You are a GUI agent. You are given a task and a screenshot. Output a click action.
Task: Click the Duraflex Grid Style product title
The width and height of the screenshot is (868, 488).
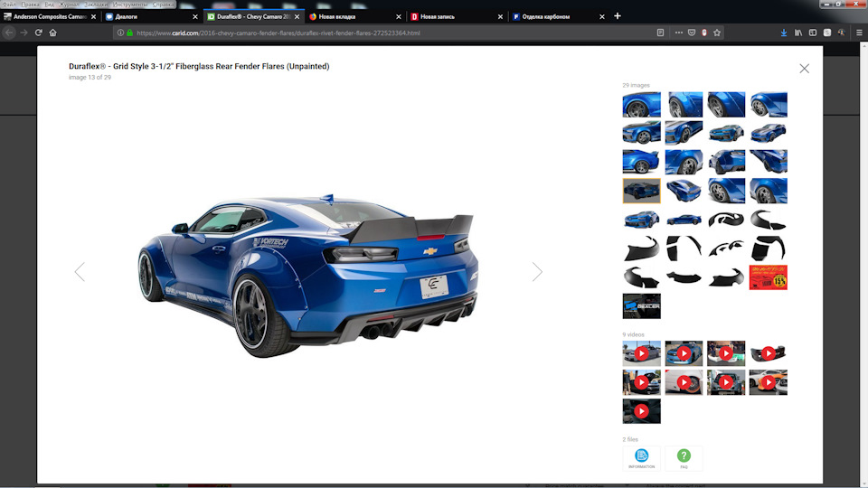tap(199, 66)
